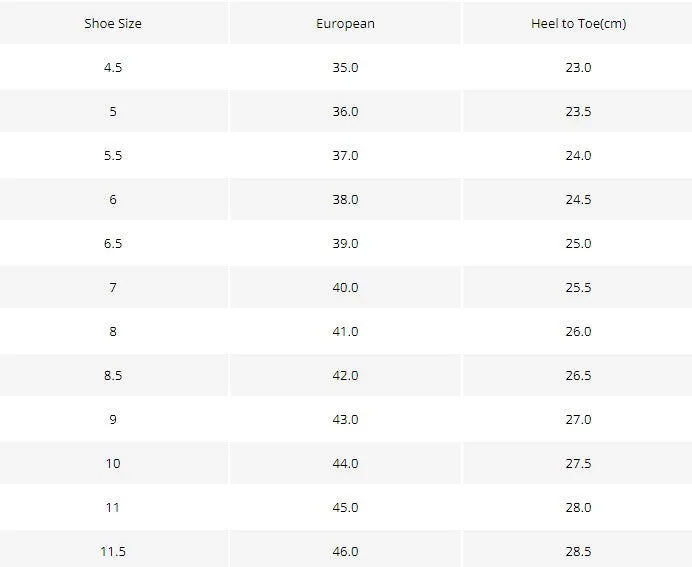Select shoe size 6.5 cell
The image size is (692, 567).
113,243
